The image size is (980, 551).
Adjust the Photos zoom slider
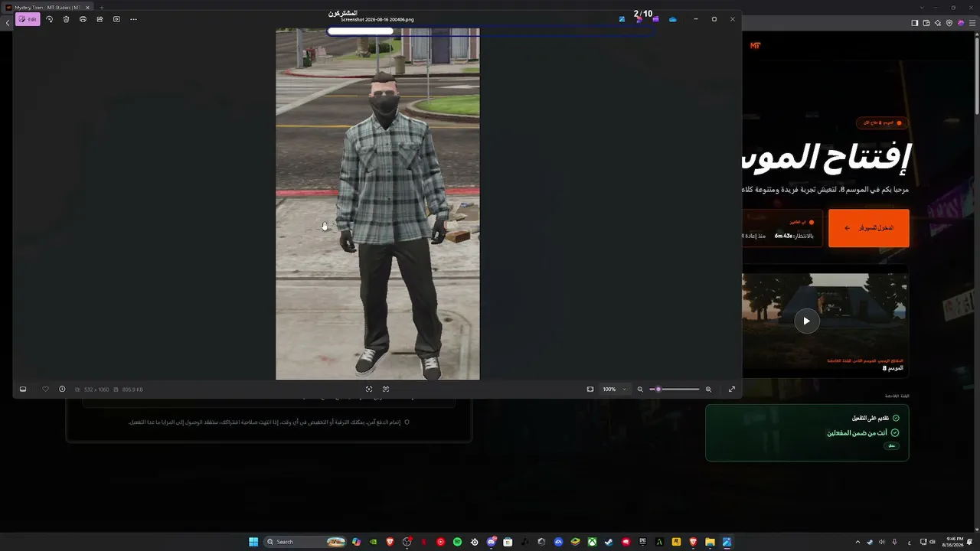[x=675, y=390]
